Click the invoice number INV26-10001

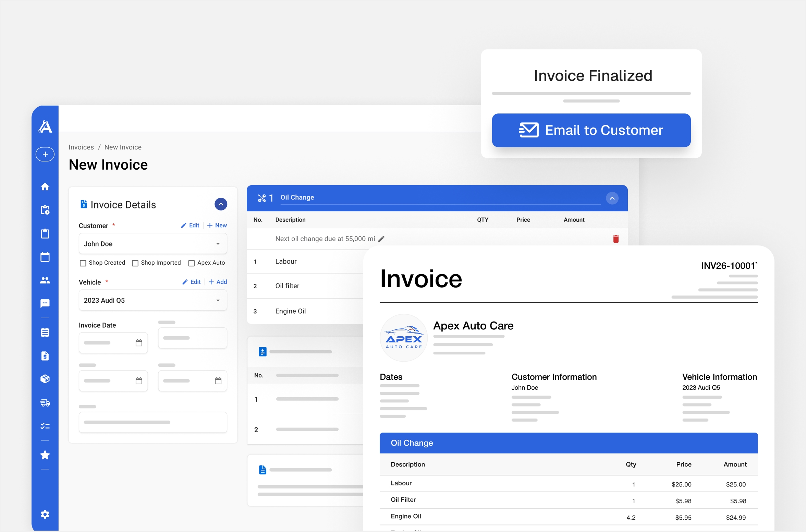729,266
